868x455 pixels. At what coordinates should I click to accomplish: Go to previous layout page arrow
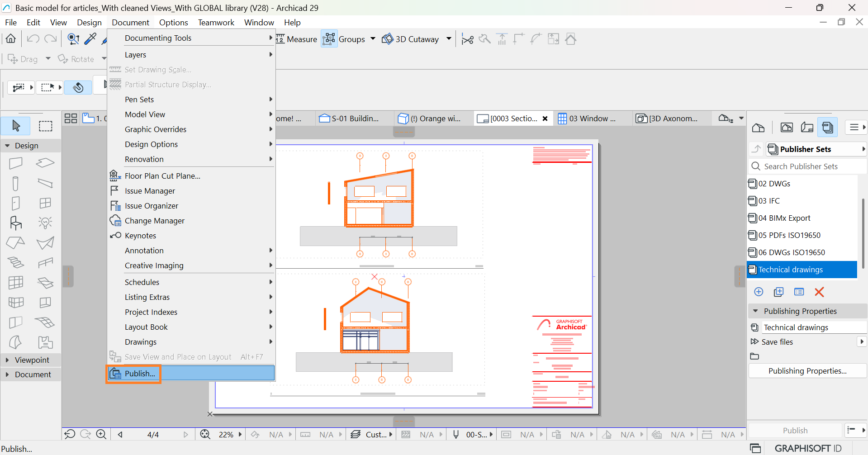pyautogui.click(x=120, y=434)
